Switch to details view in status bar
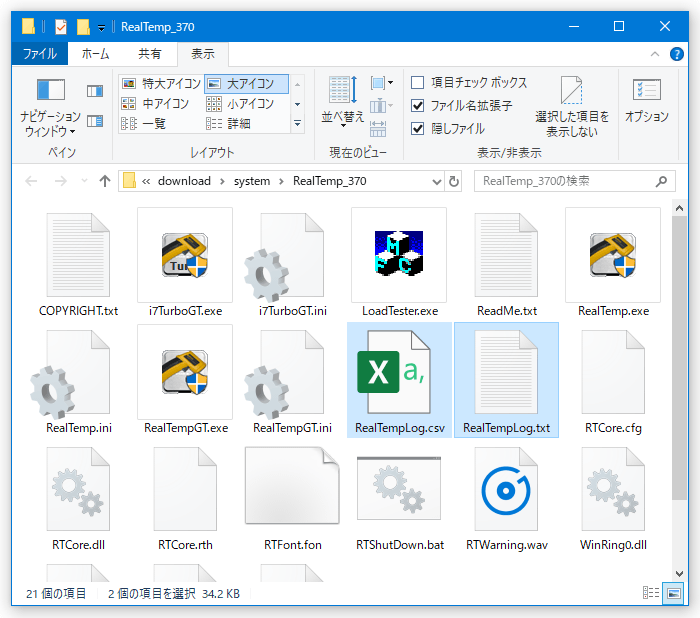 tap(651, 593)
